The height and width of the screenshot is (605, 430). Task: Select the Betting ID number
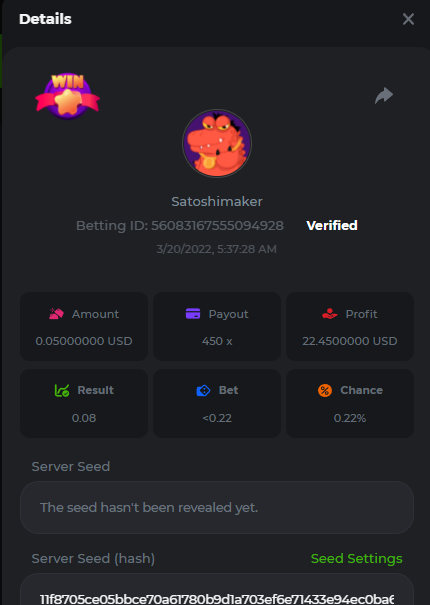point(217,225)
